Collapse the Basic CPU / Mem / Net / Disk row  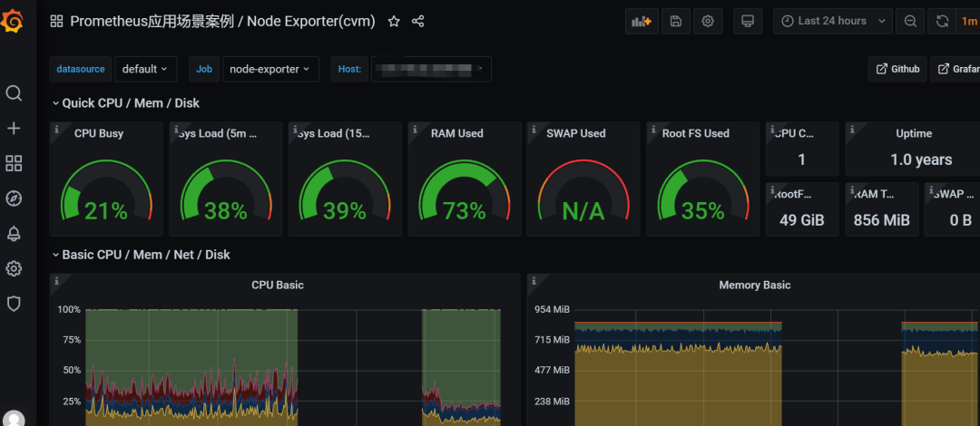point(141,255)
